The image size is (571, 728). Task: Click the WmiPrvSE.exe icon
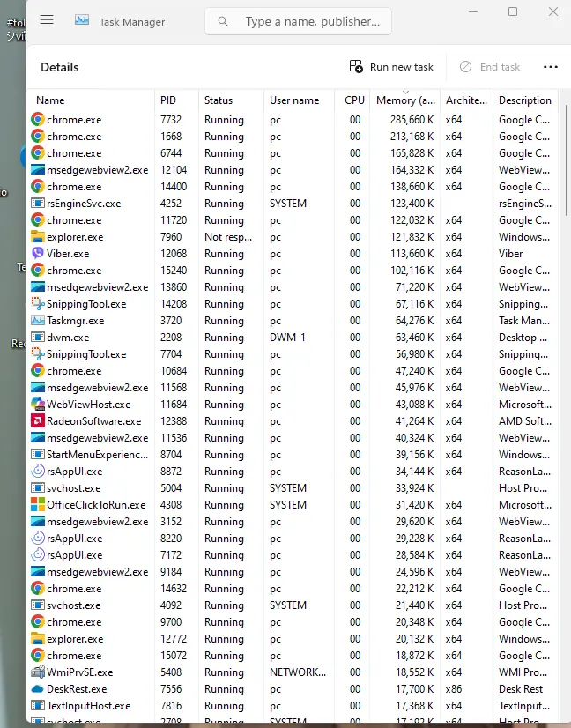(x=38, y=672)
